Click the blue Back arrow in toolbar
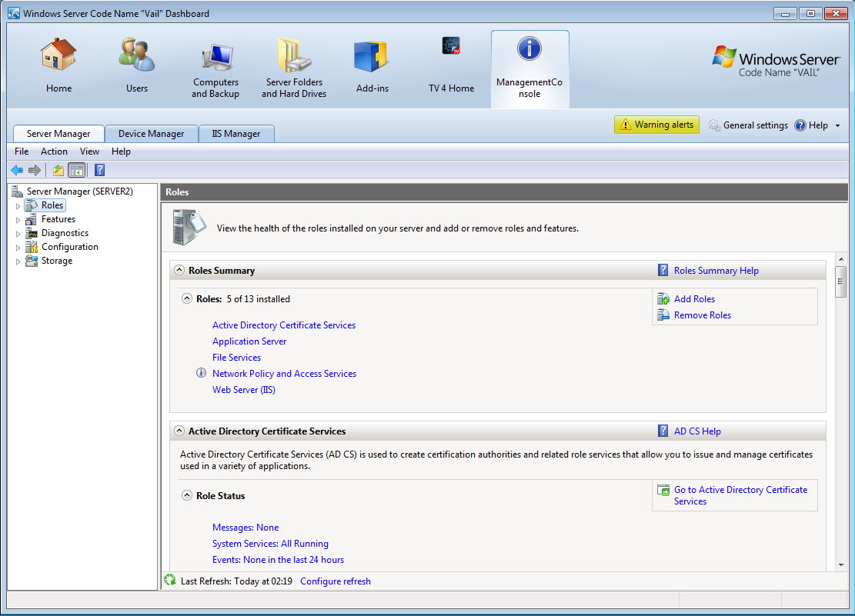855x616 pixels. tap(17, 171)
